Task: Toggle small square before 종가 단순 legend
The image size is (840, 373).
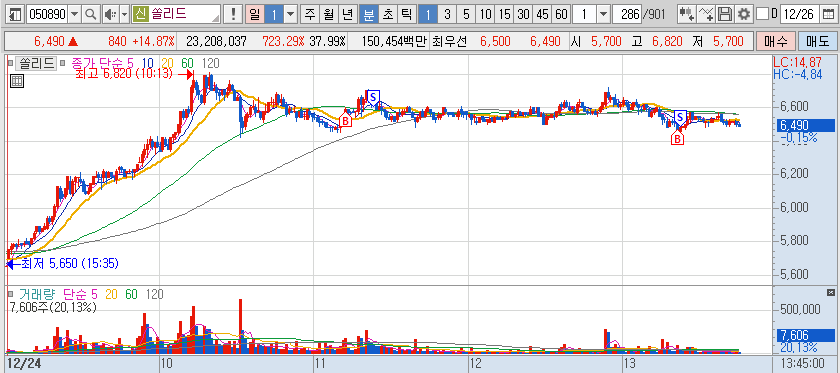Action: (x=63, y=63)
